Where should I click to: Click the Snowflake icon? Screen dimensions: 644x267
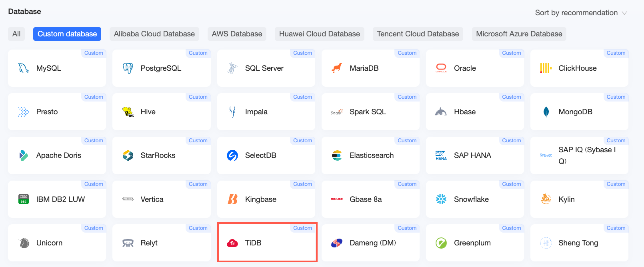coord(441,199)
